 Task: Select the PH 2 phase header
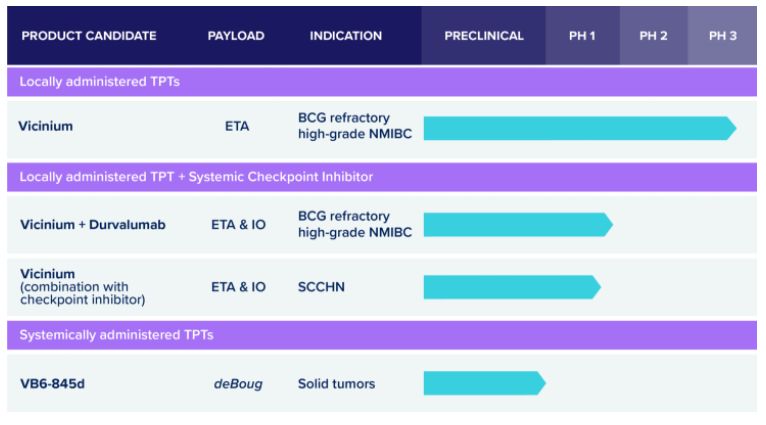(654, 36)
